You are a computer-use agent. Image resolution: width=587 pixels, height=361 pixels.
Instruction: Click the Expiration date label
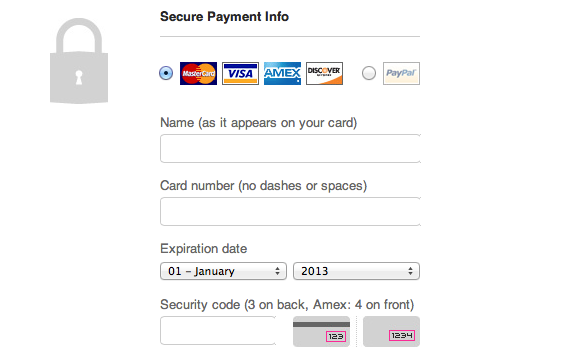204,249
